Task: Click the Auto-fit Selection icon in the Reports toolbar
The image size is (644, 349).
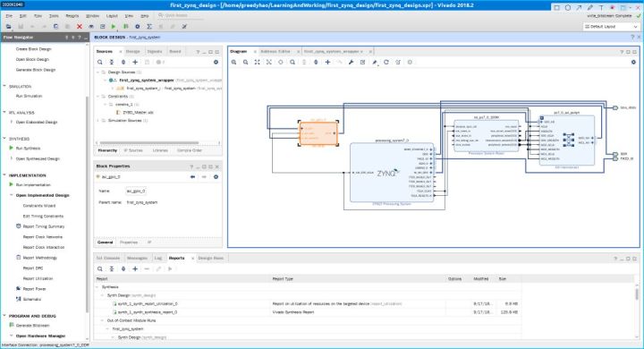Action: coord(123,268)
